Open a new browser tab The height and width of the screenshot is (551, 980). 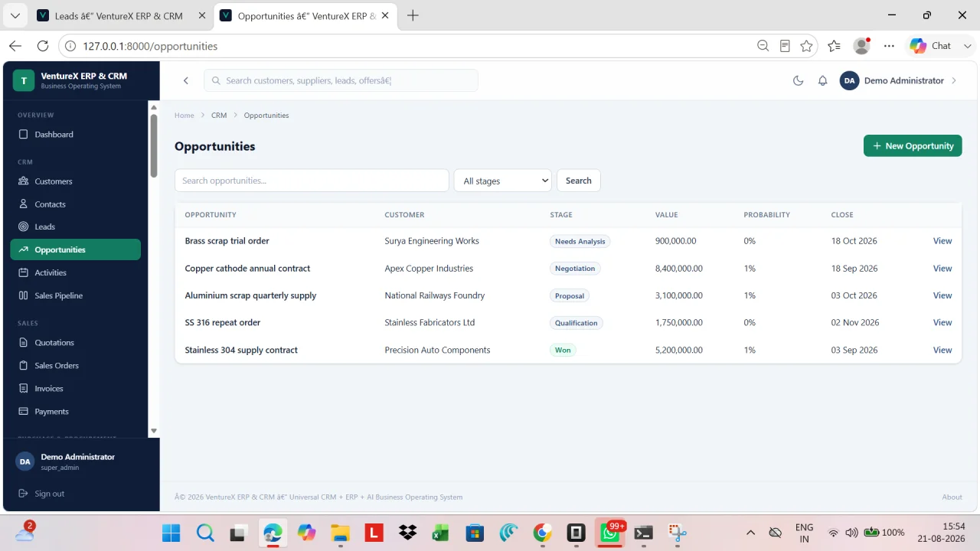pos(413,15)
